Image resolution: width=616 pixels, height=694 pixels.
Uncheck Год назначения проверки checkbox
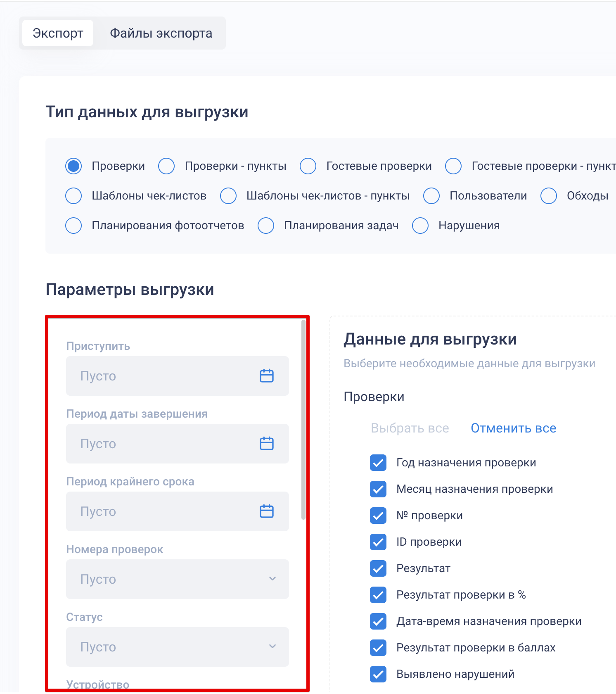(378, 463)
